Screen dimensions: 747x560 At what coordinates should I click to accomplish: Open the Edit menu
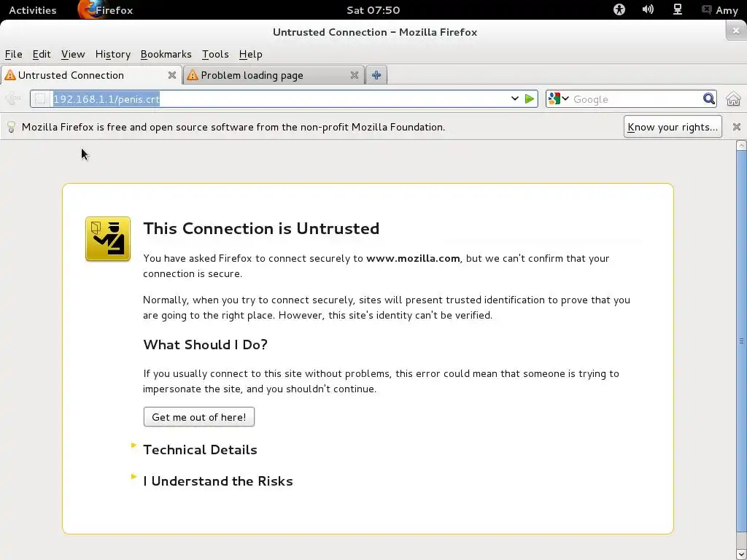click(x=42, y=54)
